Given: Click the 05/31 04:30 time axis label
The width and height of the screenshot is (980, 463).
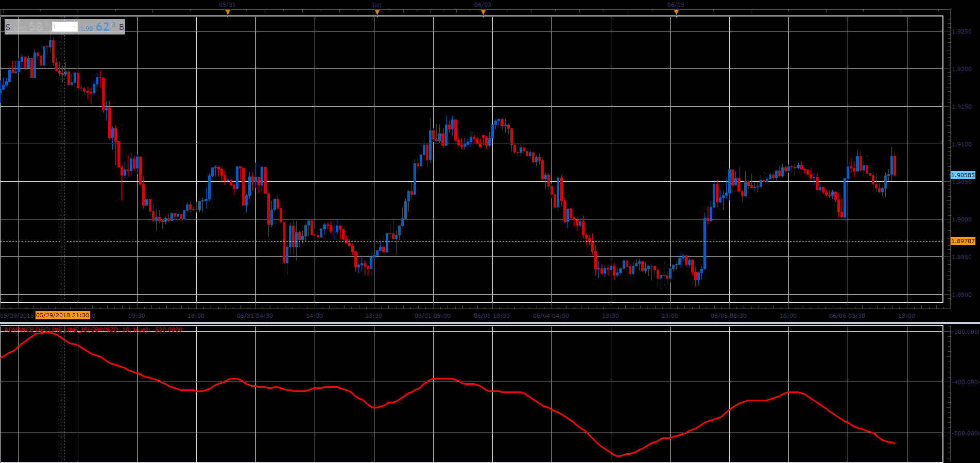Looking at the screenshot, I should click(x=255, y=316).
